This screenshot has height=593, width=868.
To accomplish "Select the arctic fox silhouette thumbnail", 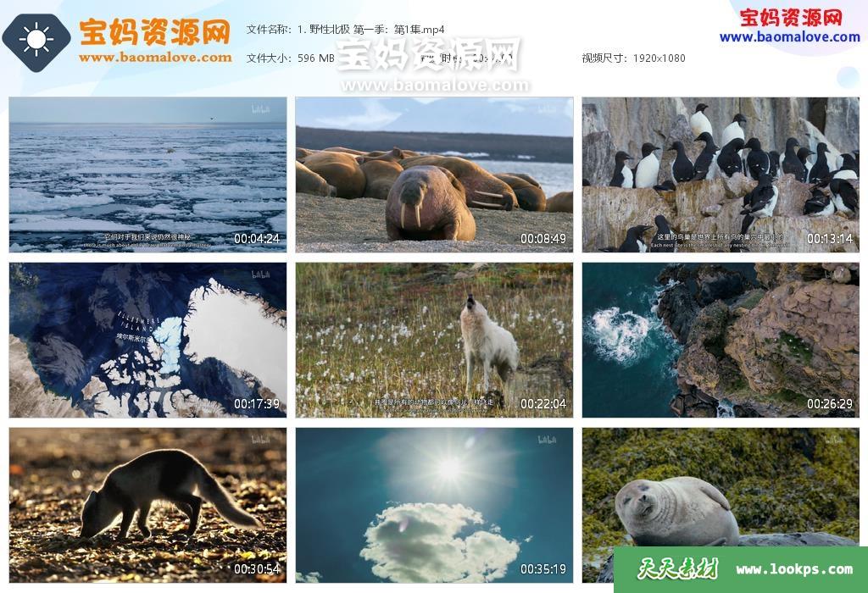I will pos(147,505).
